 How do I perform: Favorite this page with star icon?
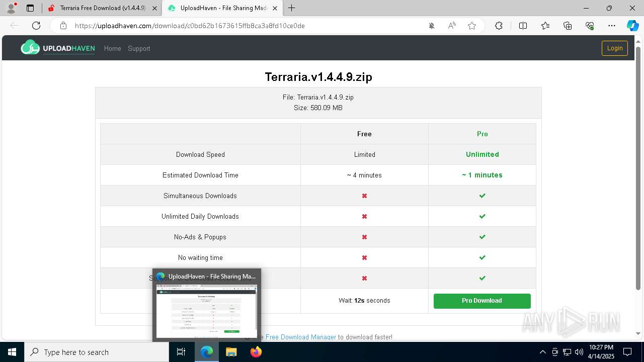click(x=472, y=26)
